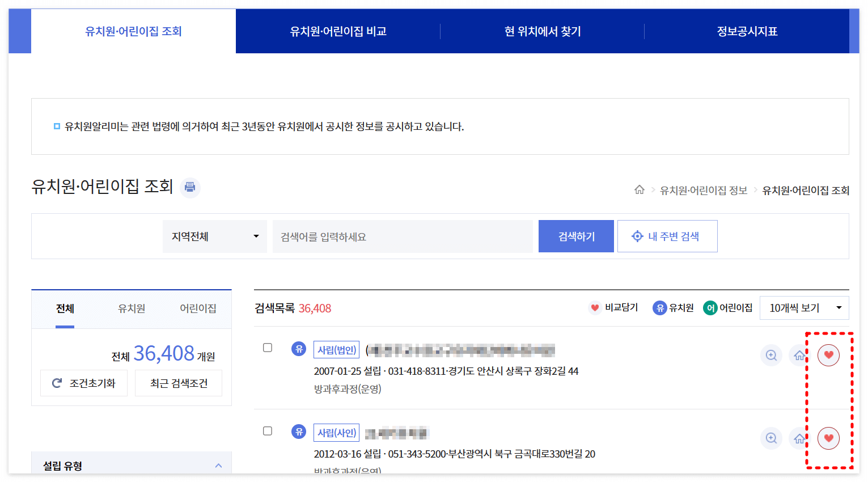868x482 pixels.
Task: Open the 지역전체 region dropdown
Action: tap(214, 236)
